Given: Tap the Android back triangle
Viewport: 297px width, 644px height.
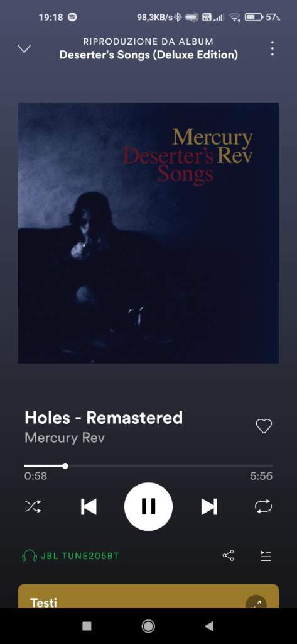Looking at the screenshot, I should [209, 626].
